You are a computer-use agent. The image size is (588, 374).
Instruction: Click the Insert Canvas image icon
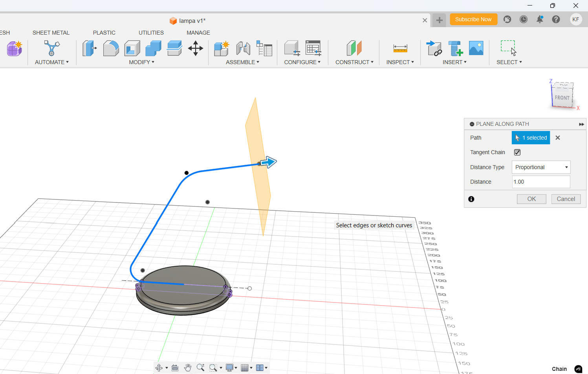pos(476,48)
